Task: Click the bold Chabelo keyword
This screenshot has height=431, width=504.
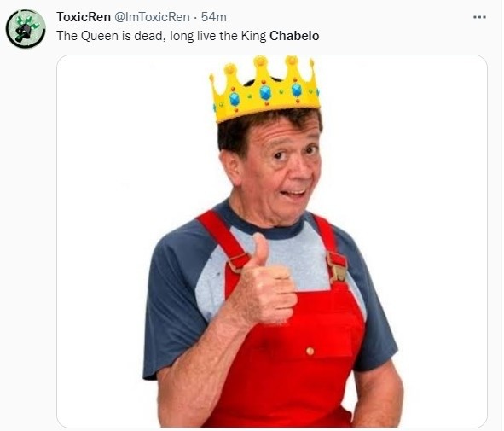Action: pos(294,36)
